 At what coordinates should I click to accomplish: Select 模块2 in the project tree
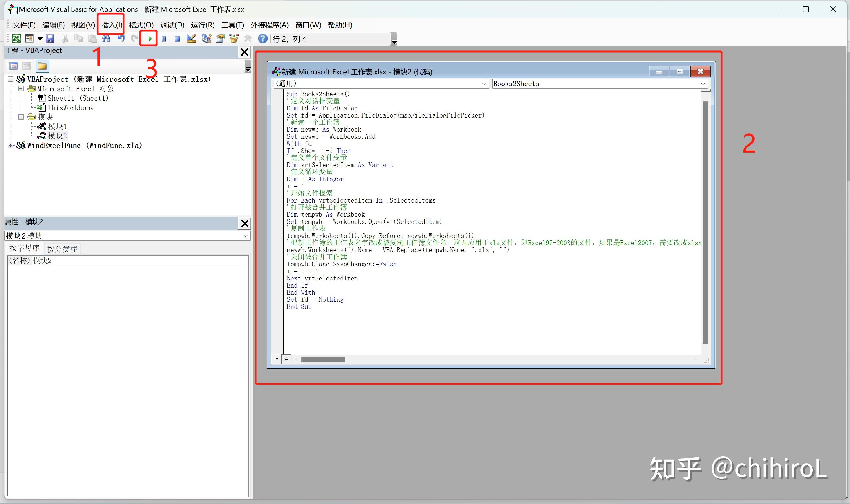57,136
